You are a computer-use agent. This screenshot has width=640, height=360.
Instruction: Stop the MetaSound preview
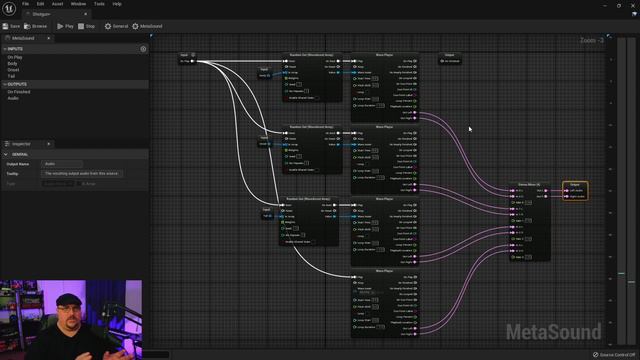click(x=87, y=26)
